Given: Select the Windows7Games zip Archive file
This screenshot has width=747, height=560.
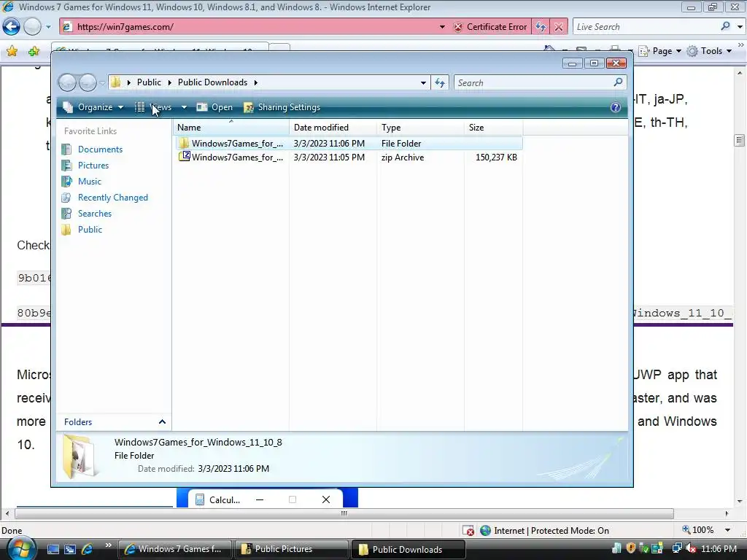Looking at the screenshot, I should coord(349,157).
